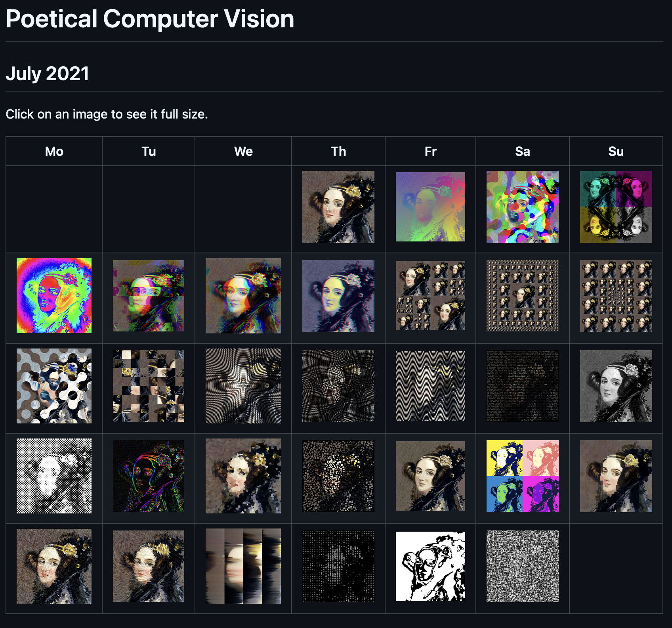Open the Sunday portrait with pixelated blocks
The image size is (672, 628).
(x=616, y=476)
